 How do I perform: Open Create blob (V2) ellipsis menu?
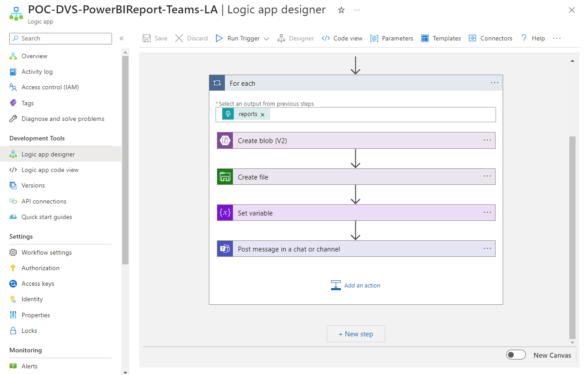(x=487, y=140)
